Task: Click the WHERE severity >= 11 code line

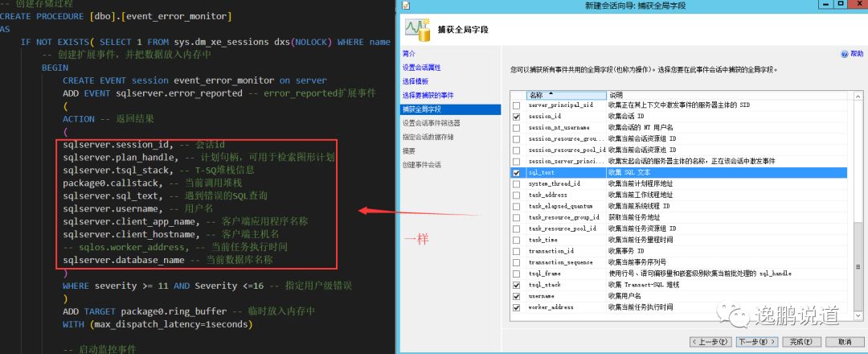Action: (x=207, y=286)
